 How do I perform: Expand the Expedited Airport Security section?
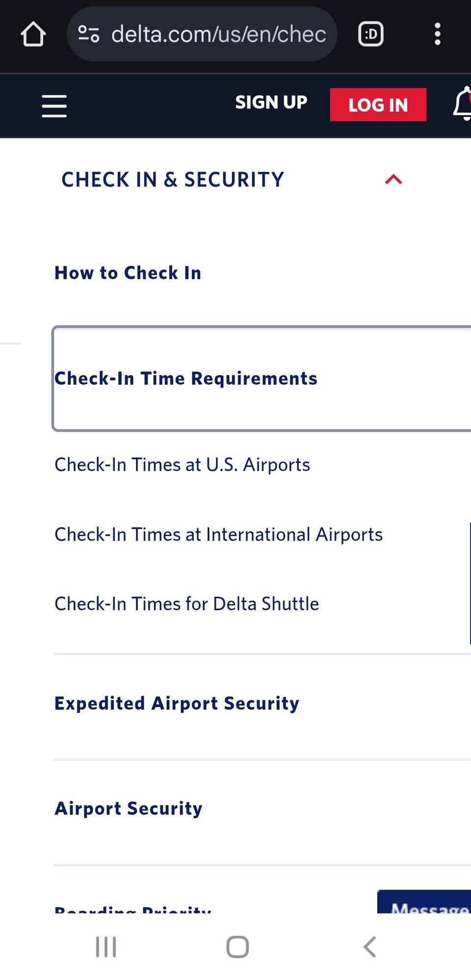pyautogui.click(x=176, y=703)
